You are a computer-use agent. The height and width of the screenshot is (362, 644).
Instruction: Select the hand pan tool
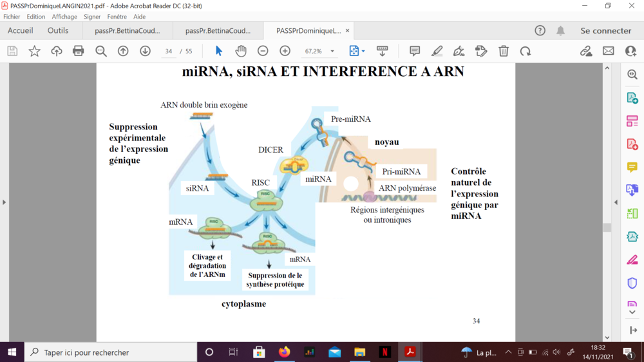(241, 51)
